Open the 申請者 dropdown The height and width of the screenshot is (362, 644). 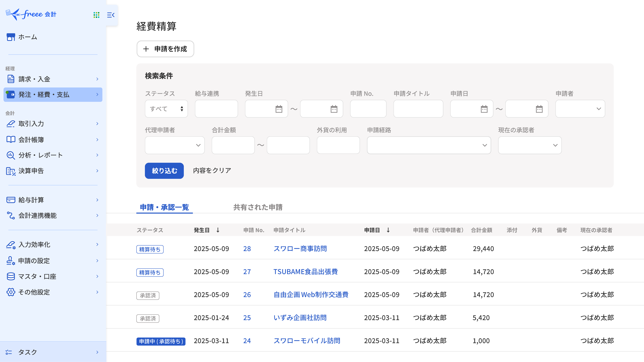tap(580, 109)
